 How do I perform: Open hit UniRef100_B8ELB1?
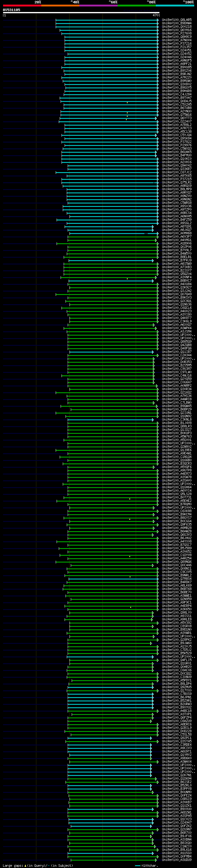[176, 257]
